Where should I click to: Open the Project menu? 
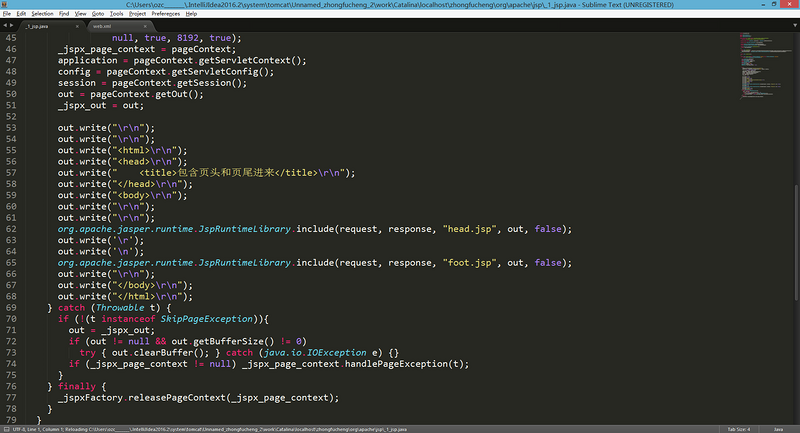[x=137, y=14]
